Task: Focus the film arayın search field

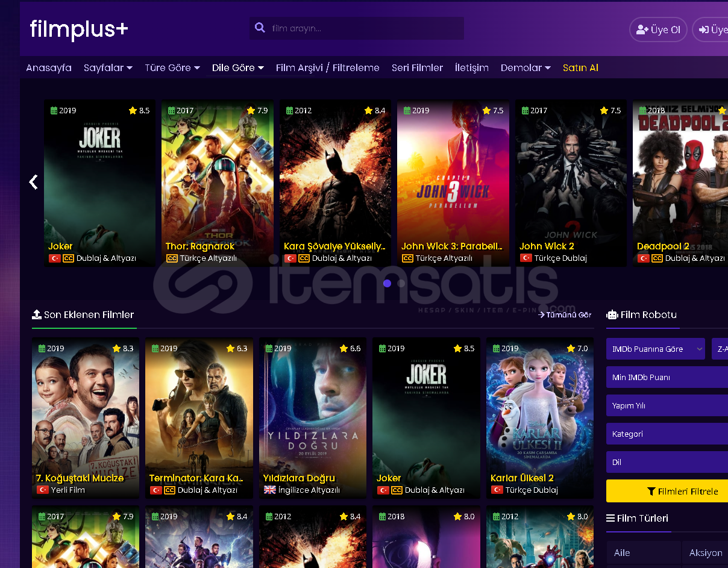Action: pos(357,28)
